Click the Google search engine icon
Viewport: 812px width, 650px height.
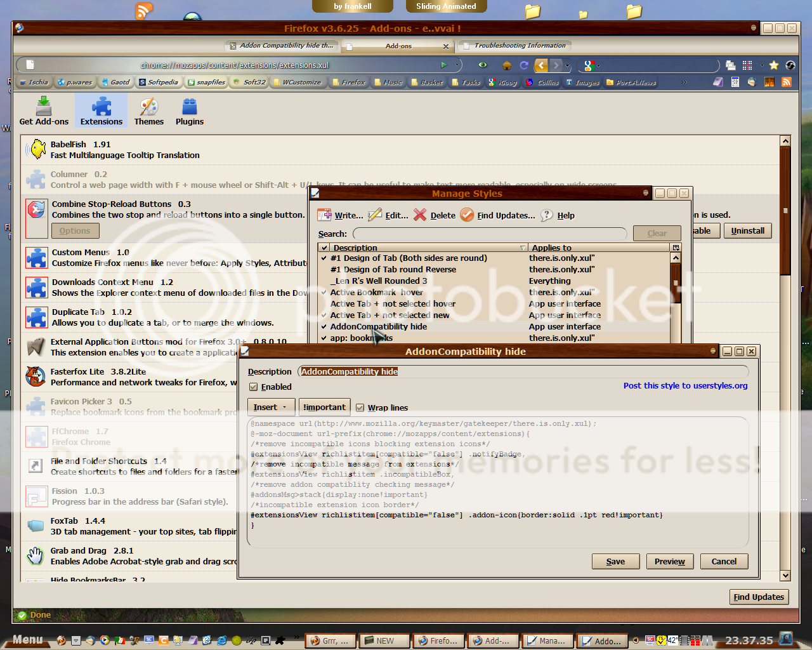(589, 65)
